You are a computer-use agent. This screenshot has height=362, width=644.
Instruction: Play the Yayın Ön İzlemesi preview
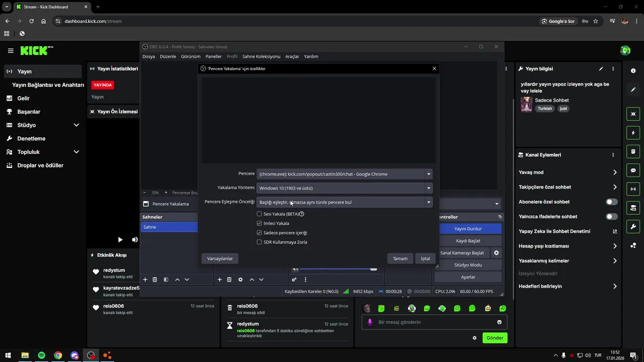click(120, 240)
